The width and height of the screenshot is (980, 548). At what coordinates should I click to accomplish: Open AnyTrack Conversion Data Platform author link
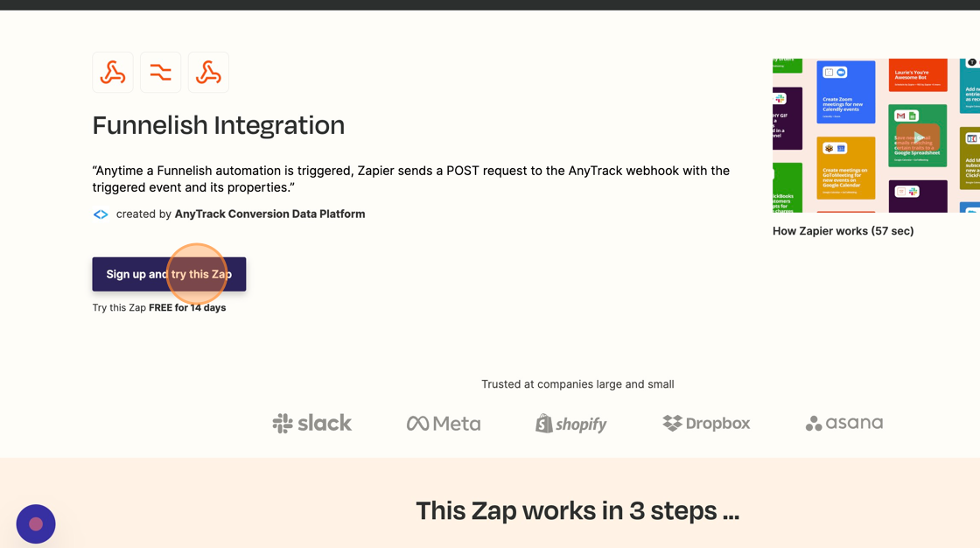coord(270,214)
